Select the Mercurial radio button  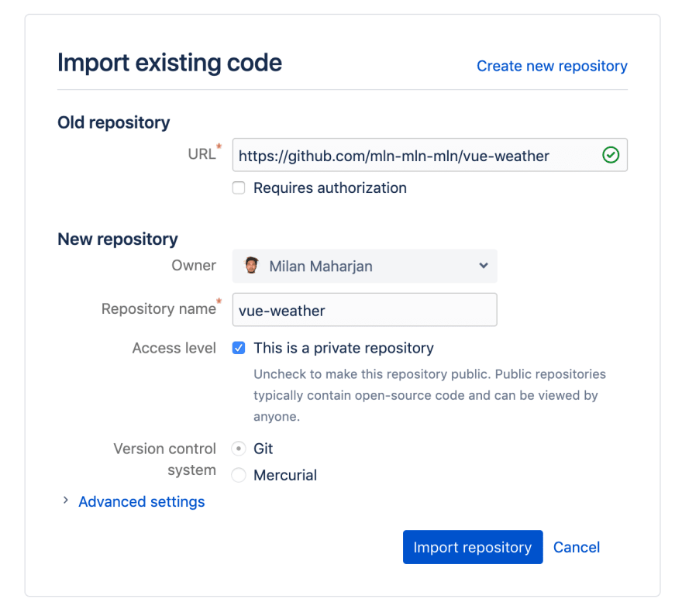[239, 475]
